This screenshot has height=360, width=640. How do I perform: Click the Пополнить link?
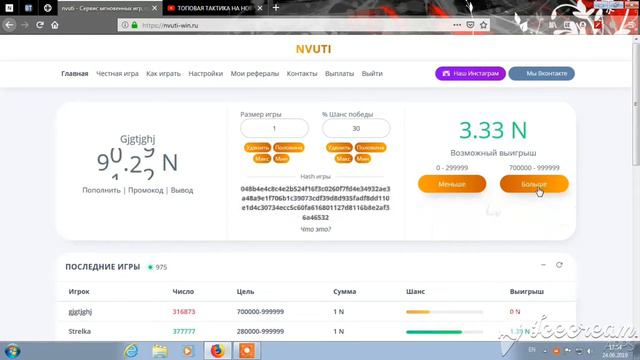point(101,190)
